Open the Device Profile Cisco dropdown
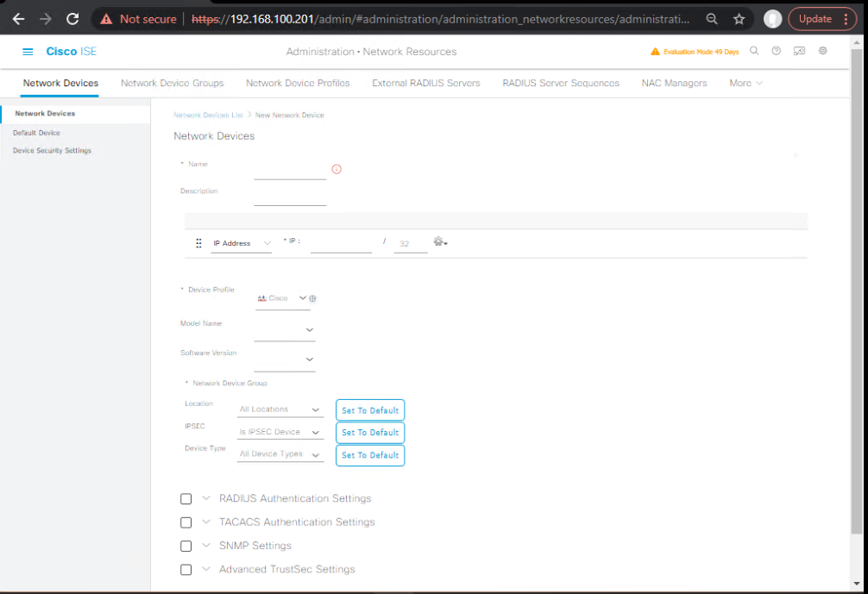The height and width of the screenshot is (594, 868). point(282,298)
